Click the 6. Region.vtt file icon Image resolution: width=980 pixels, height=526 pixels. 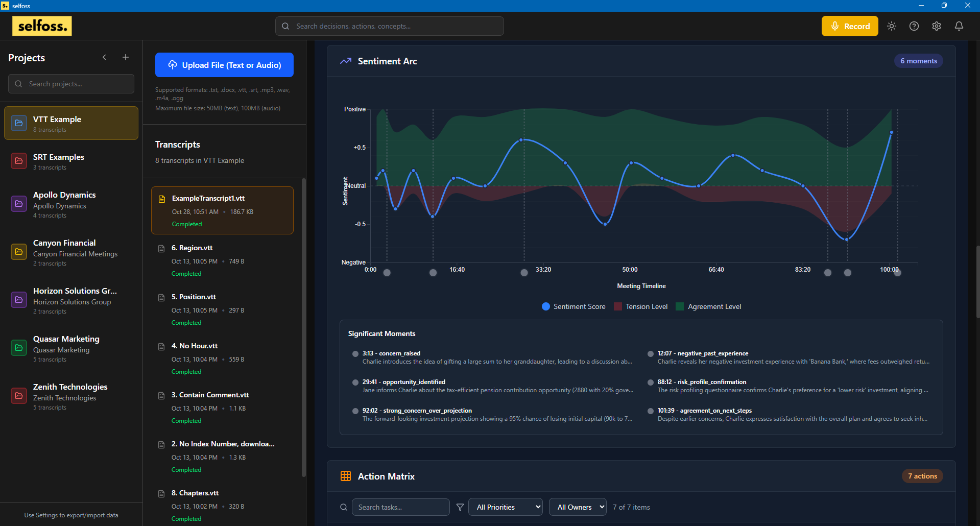click(161, 248)
